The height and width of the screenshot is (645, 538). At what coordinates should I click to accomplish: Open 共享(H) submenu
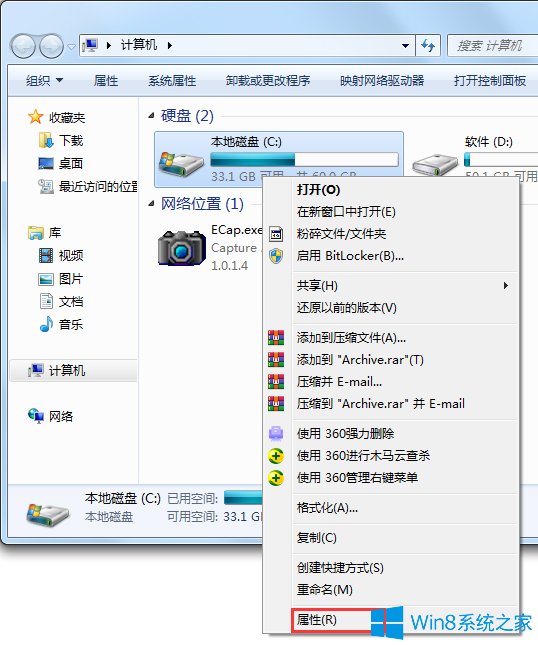(x=391, y=285)
